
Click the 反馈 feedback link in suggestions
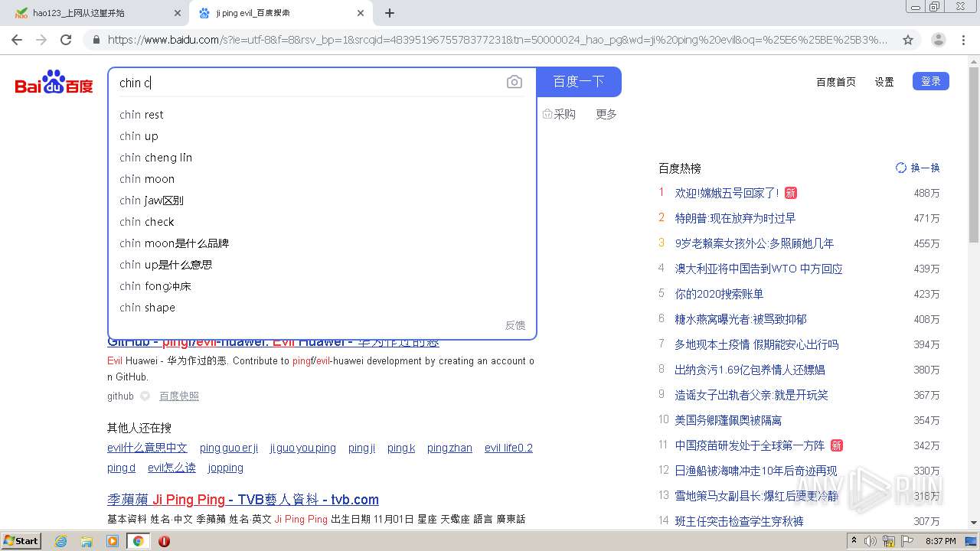pyautogui.click(x=515, y=325)
